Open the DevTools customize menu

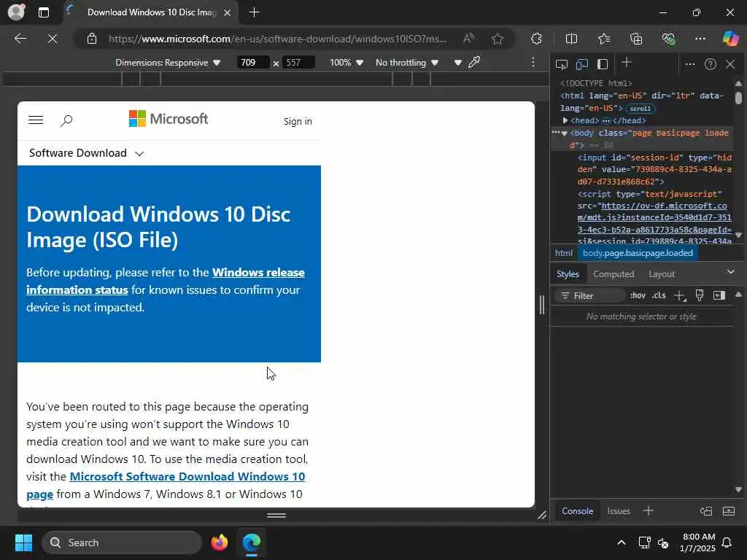click(690, 64)
